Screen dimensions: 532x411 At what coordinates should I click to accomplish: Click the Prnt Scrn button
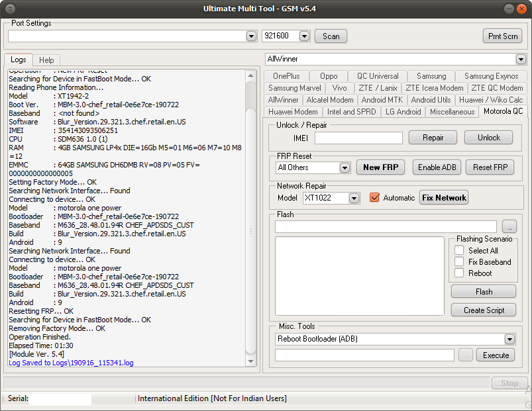click(502, 36)
